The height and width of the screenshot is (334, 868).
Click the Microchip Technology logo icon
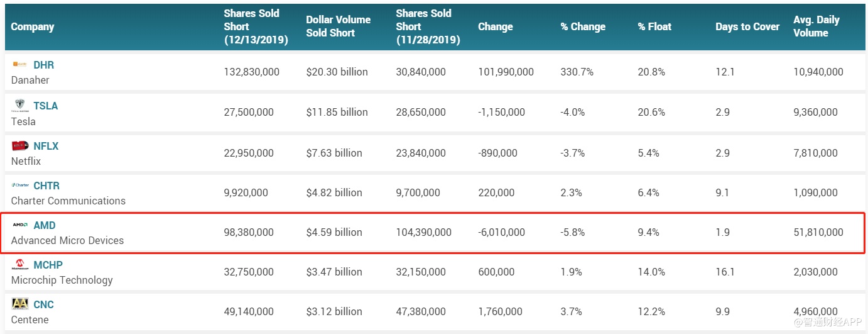pyautogui.click(x=20, y=265)
